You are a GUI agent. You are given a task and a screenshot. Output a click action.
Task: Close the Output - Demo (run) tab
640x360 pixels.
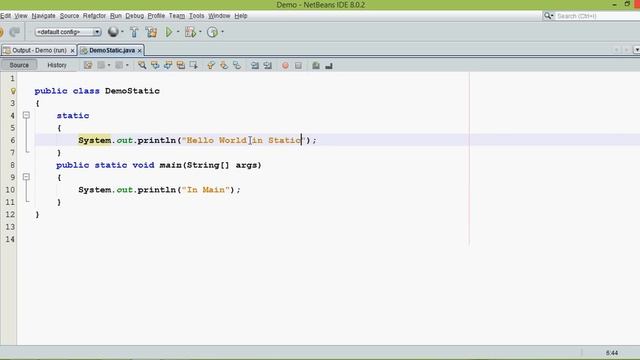click(72, 51)
